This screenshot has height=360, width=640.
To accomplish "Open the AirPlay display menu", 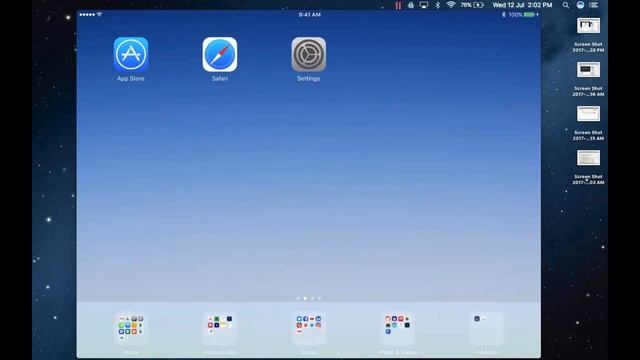I will [424, 5].
